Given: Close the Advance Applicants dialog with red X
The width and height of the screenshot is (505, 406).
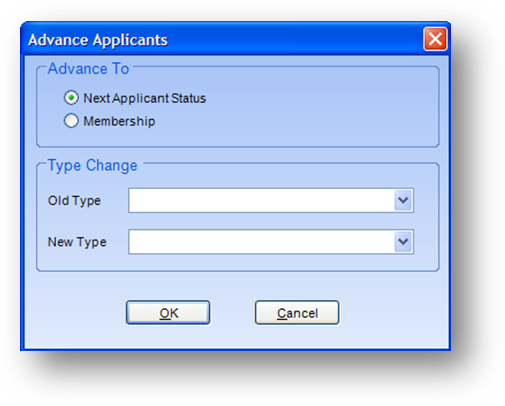Looking at the screenshot, I should 435,39.
